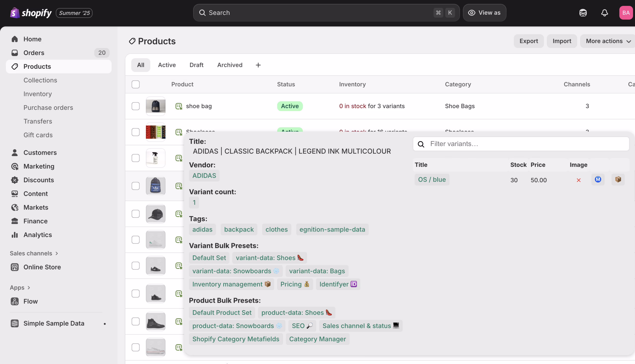Click the Export button

pyautogui.click(x=528, y=41)
